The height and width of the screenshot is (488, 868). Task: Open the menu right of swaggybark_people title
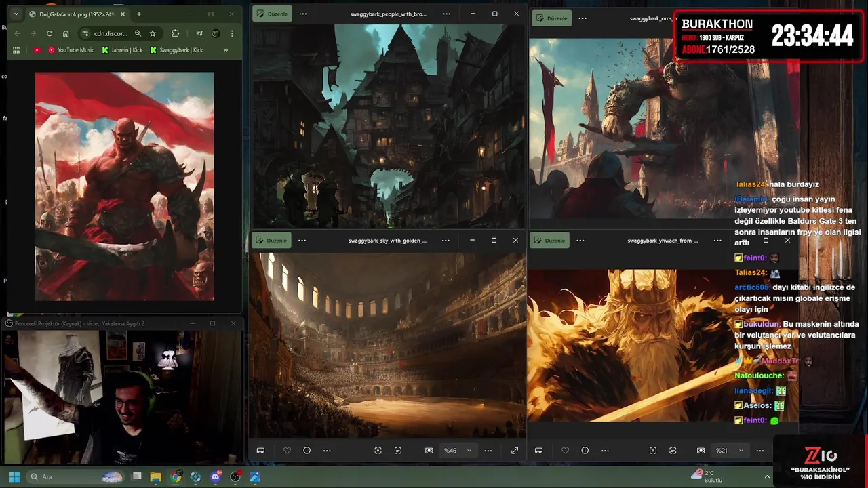click(446, 14)
